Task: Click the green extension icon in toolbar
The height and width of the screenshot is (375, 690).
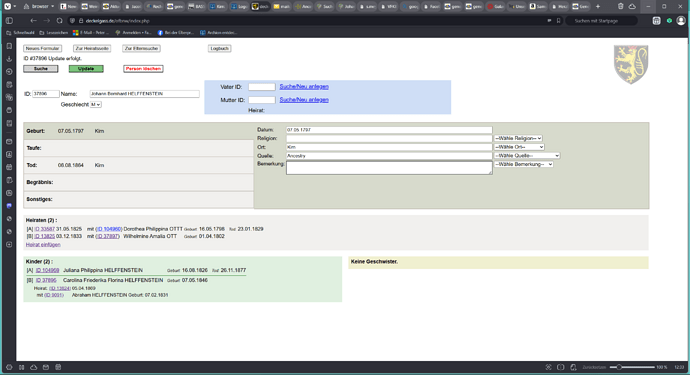Action: point(669,21)
